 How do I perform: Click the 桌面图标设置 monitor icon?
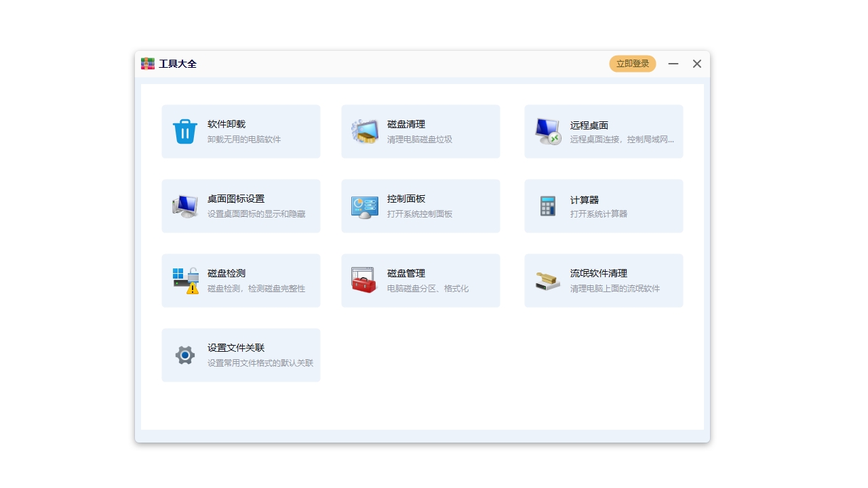[x=184, y=206]
